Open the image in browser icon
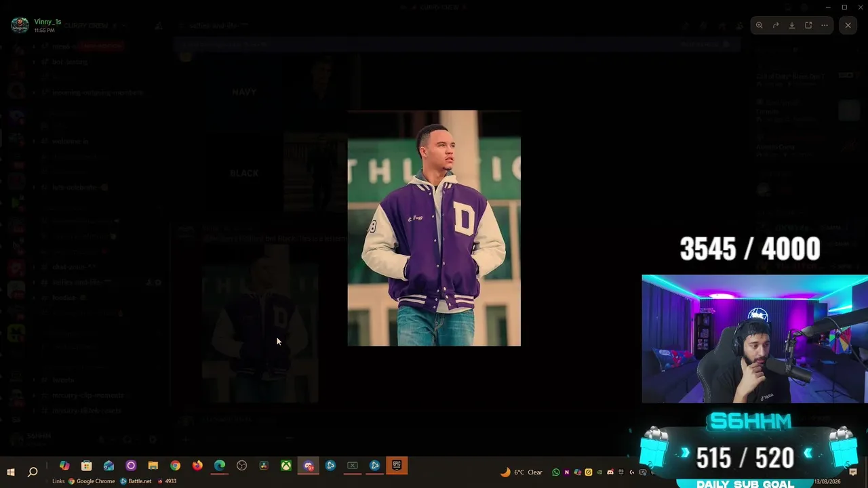Viewport: 868px width, 488px height. (x=808, y=25)
